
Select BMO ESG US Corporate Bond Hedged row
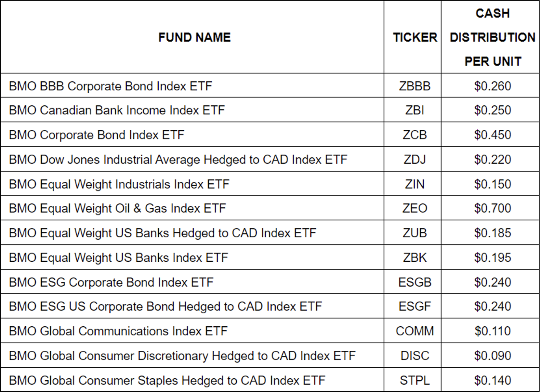click(165, 307)
